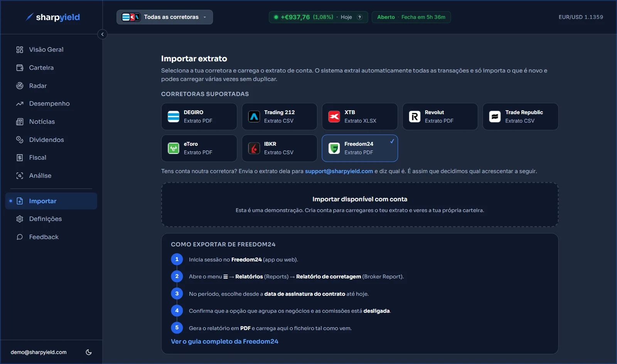Click the Aberto market status badge

coord(411,17)
